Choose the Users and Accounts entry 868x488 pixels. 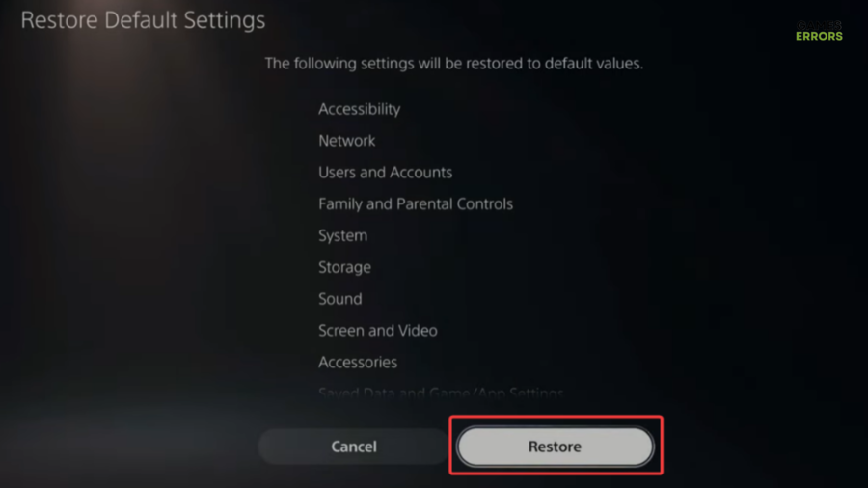click(385, 172)
